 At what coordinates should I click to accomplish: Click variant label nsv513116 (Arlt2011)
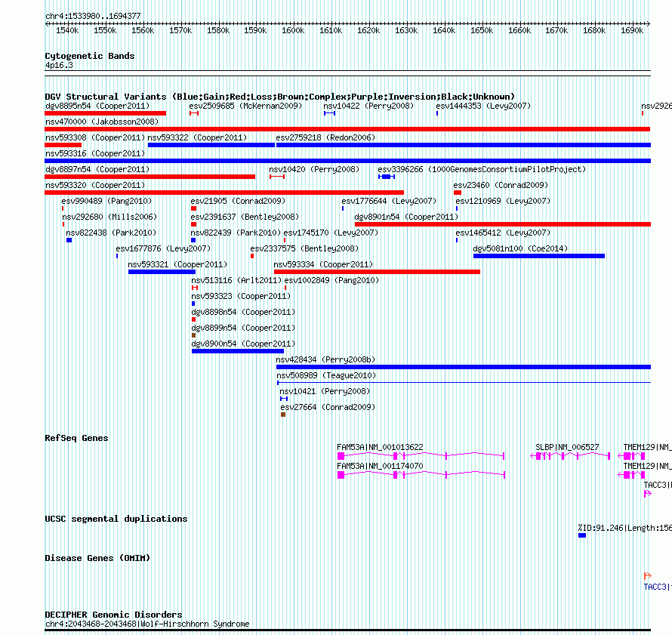(236, 280)
